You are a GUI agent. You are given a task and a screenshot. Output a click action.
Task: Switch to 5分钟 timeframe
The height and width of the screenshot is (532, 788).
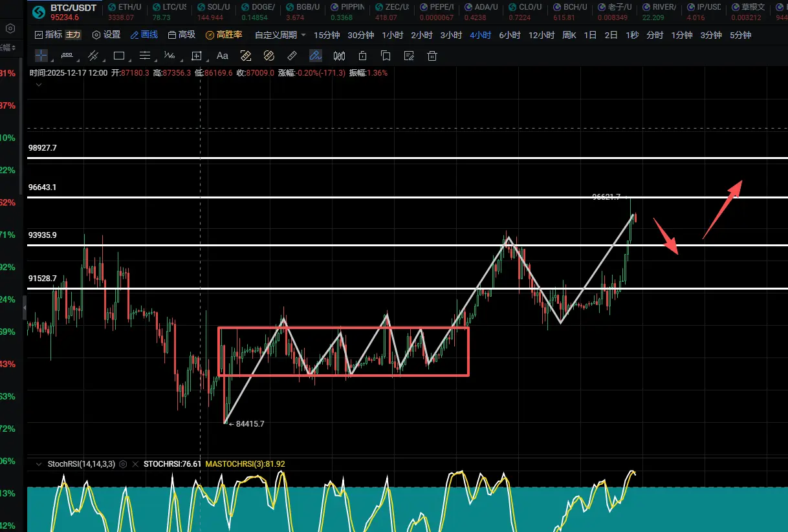(740, 35)
